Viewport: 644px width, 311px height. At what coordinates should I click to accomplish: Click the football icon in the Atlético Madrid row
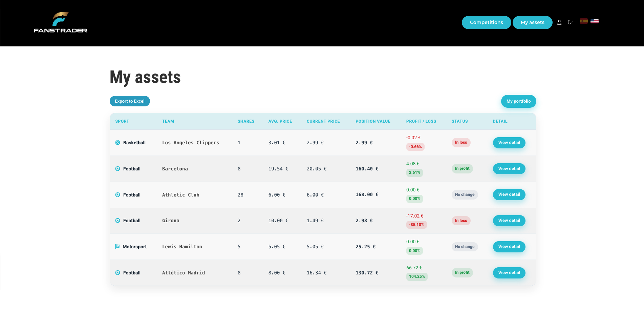coord(117,273)
